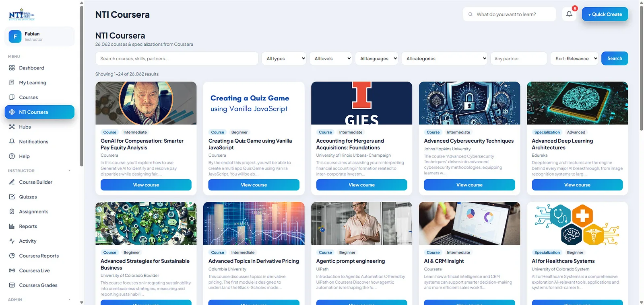Open the Sort: Relevance dropdown
Image resolution: width=644 pixels, height=305 pixels.
[x=574, y=58]
